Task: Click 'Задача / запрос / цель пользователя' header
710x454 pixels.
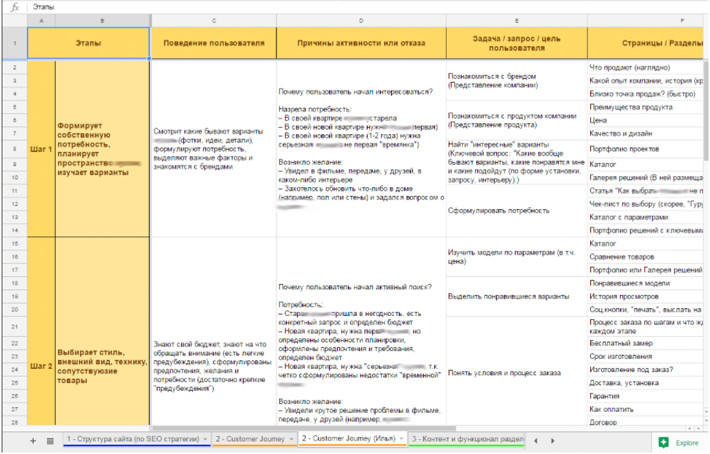Action: (517, 43)
